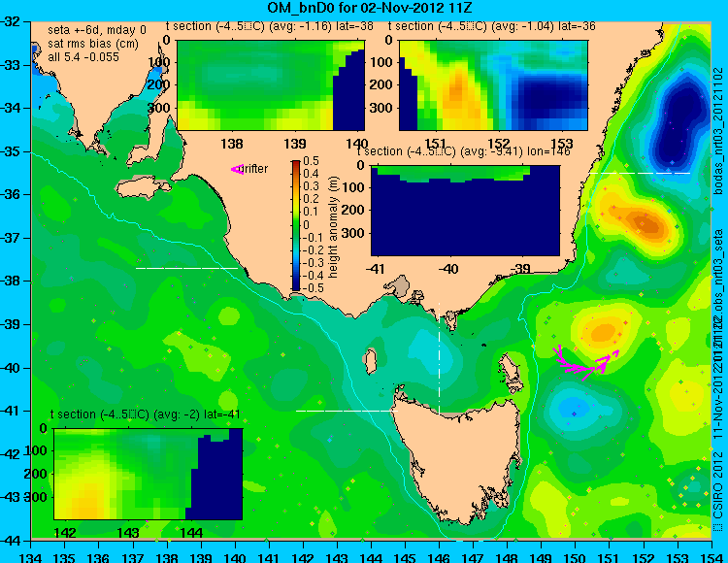Click the '-44' latitude label on left axis
The image size is (728, 563).
pyautogui.click(x=12, y=541)
